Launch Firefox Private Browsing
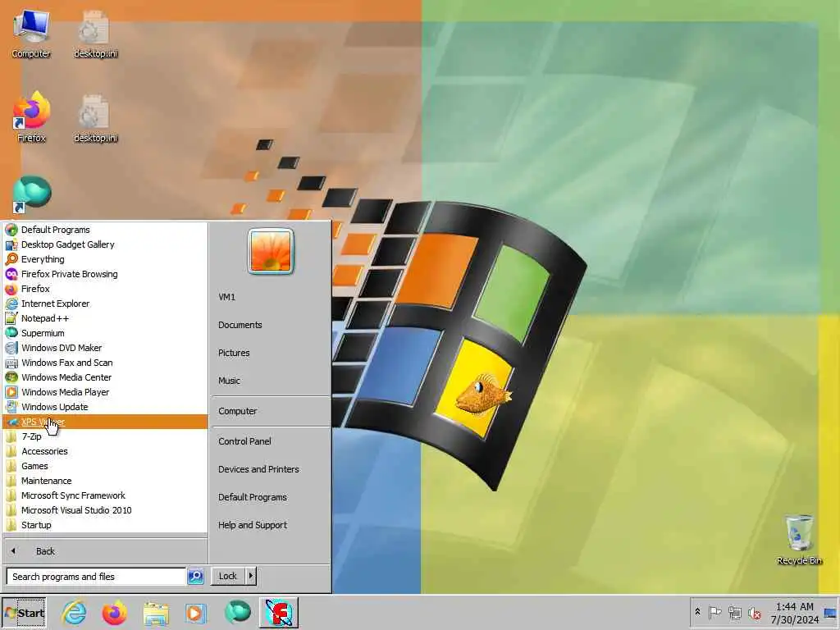 tap(105, 274)
